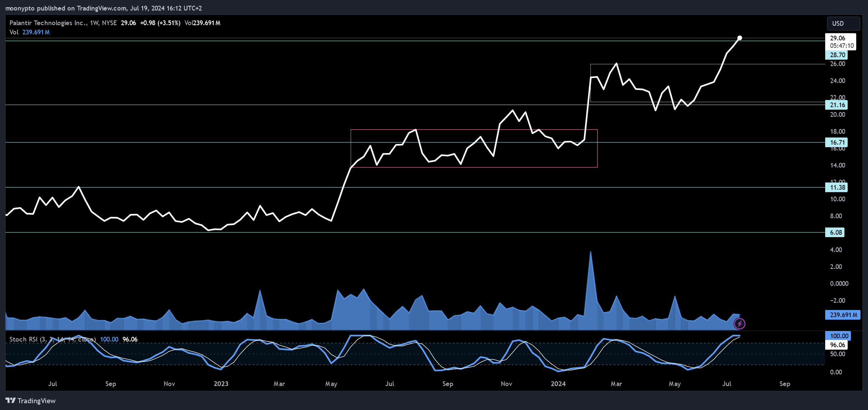Open the USD currency selector

(x=843, y=24)
